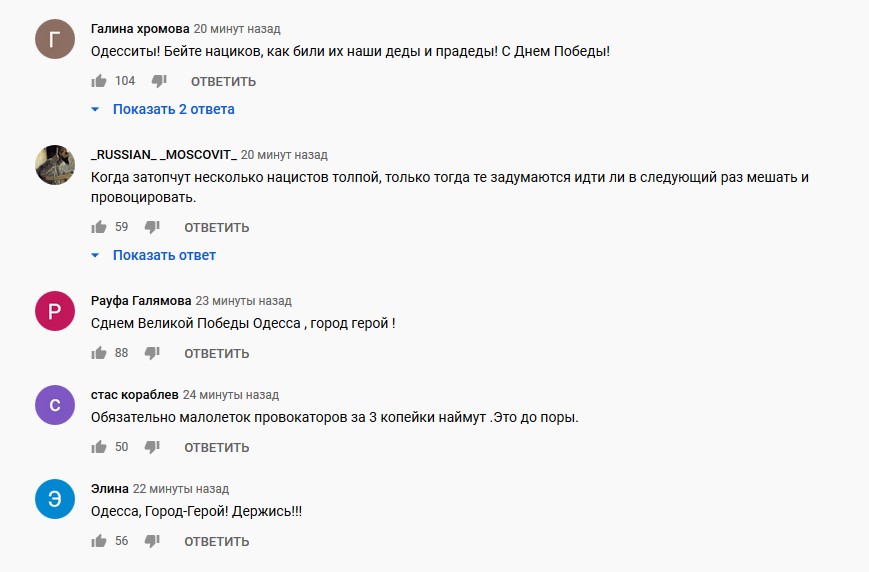This screenshot has width=869, height=572.
Task: Dislike the _RUSSIAN_ _MOSCOVIT_ comment
Action: coord(152,227)
